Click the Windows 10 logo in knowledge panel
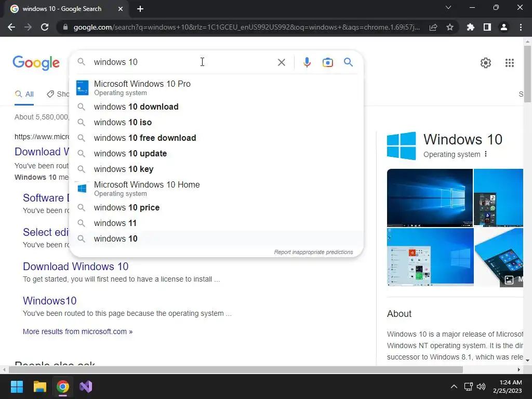 402,146
